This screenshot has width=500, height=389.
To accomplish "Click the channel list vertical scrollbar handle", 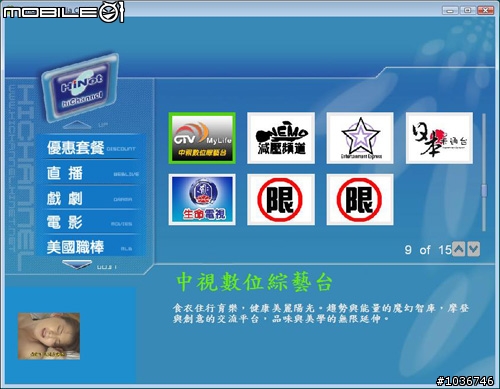I will pos(484,191).
